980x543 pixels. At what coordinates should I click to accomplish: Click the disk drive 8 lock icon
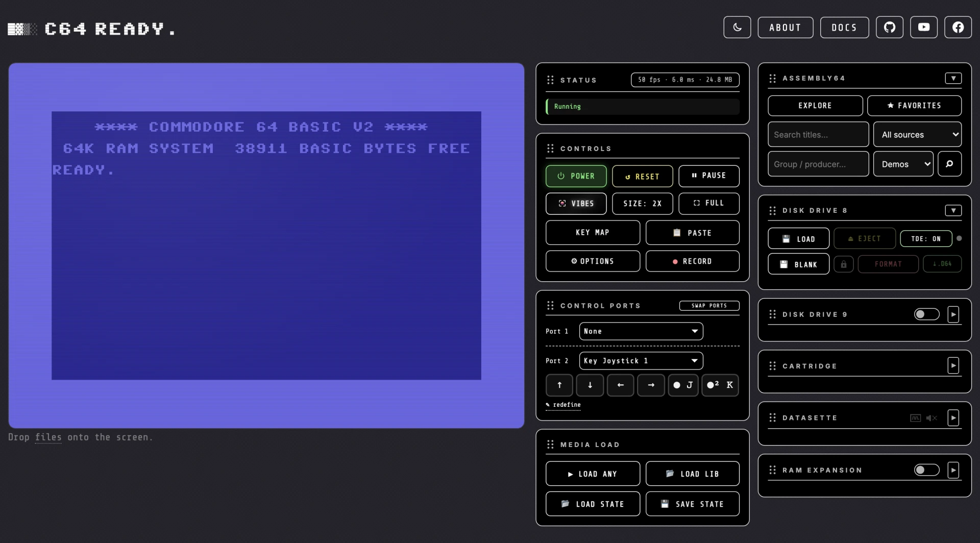[x=844, y=264]
